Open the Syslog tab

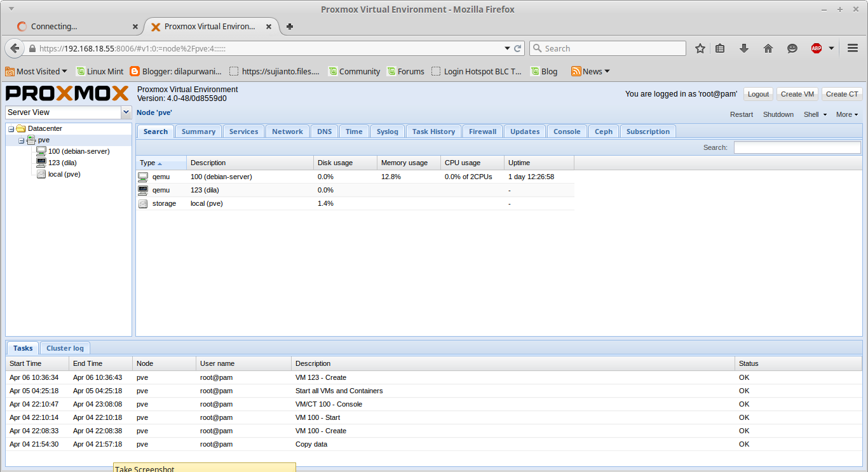[387, 131]
